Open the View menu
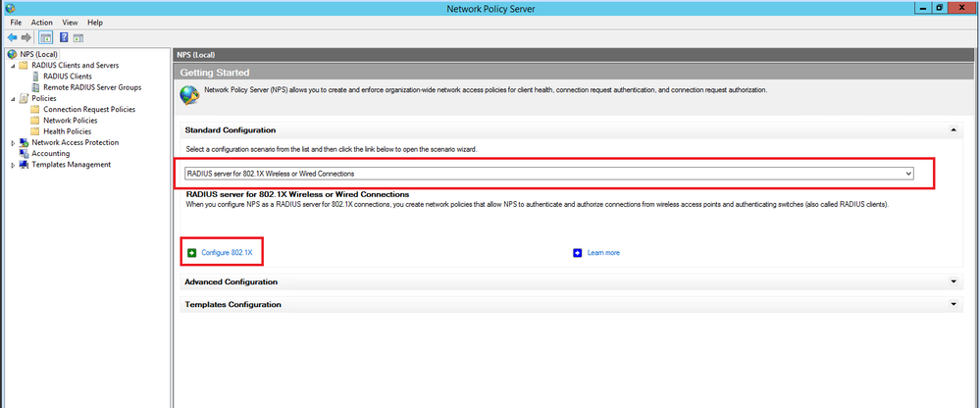The height and width of the screenshot is (408, 980). click(x=70, y=22)
